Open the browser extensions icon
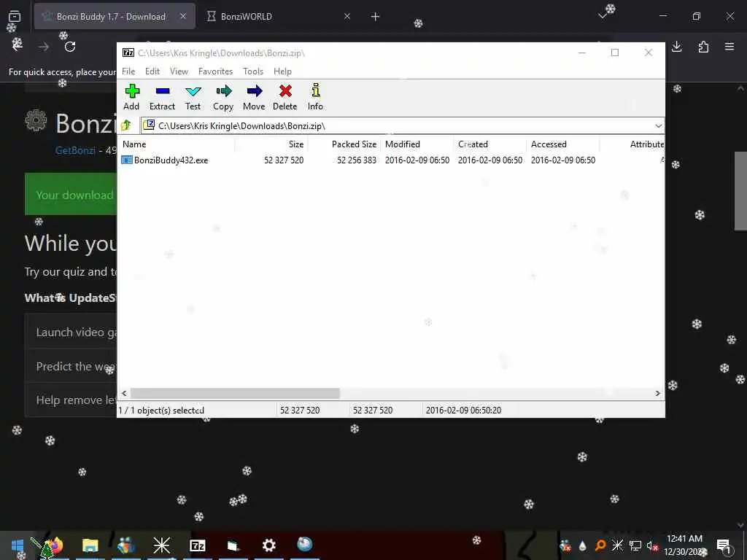 [703, 47]
